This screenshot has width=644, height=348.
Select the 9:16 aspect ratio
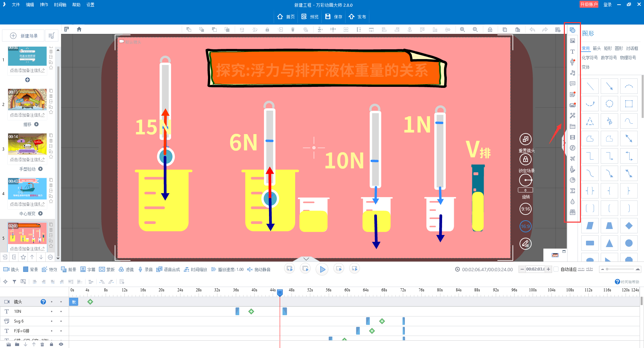[526, 209]
